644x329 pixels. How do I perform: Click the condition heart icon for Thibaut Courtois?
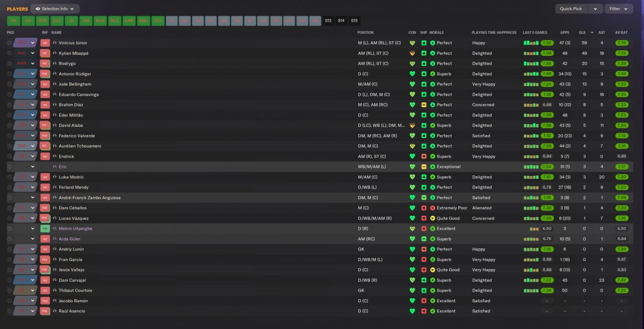413,291
